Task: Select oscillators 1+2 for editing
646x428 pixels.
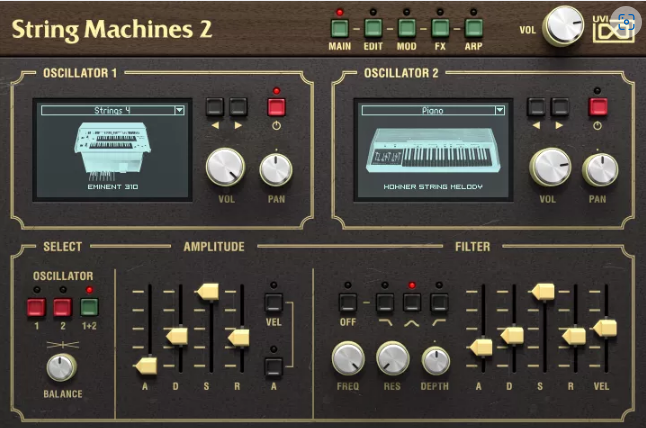Action: (89, 307)
